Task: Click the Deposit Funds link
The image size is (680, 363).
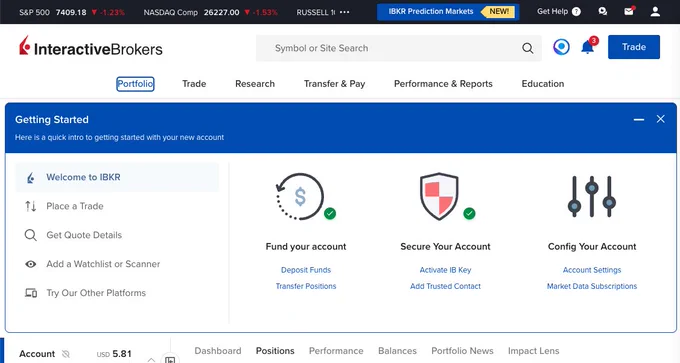Action: point(306,270)
